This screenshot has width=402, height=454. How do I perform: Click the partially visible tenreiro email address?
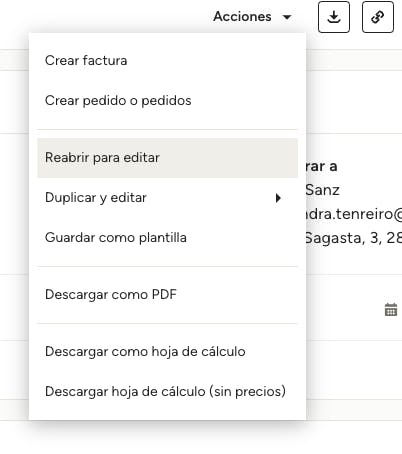click(354, 214)
